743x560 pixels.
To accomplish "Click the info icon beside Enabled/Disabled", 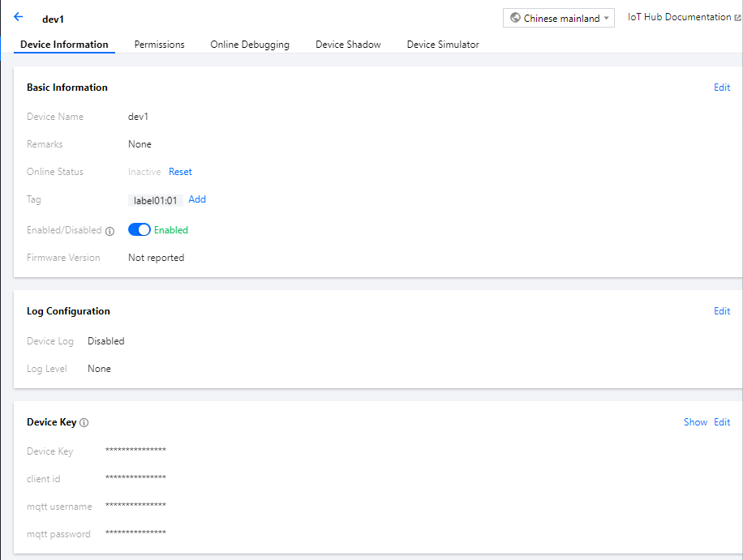I will [110, 231].
